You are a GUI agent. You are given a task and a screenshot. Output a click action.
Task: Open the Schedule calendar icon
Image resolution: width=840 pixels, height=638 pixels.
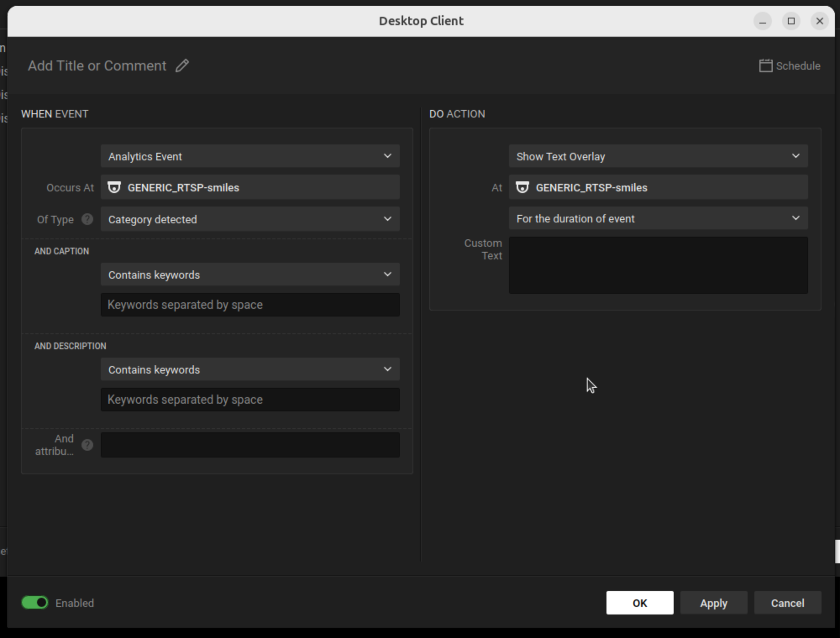click(x=765, y=66)
